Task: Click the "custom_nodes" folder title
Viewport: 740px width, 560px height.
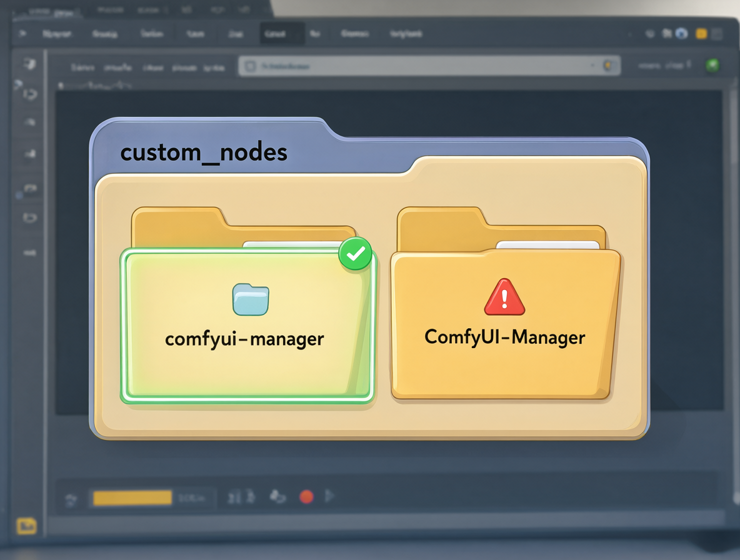Action: click(204, 152)
